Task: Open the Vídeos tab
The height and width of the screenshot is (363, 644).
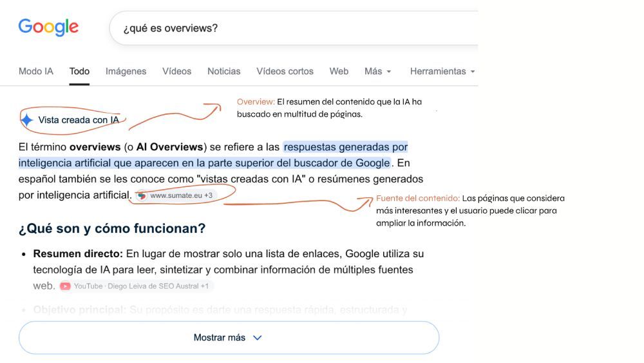Action: (x=176, y=71)
